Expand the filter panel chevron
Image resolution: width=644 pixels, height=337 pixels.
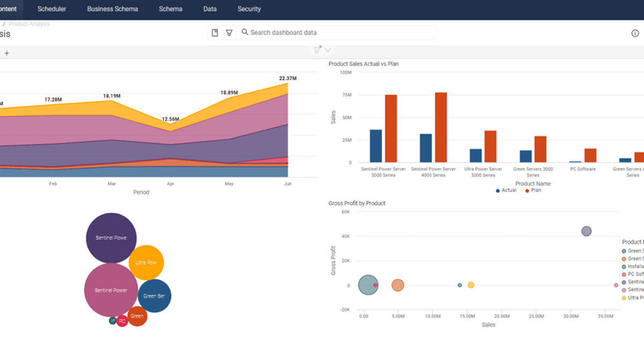pyautogui.click(x=328, y=50)
